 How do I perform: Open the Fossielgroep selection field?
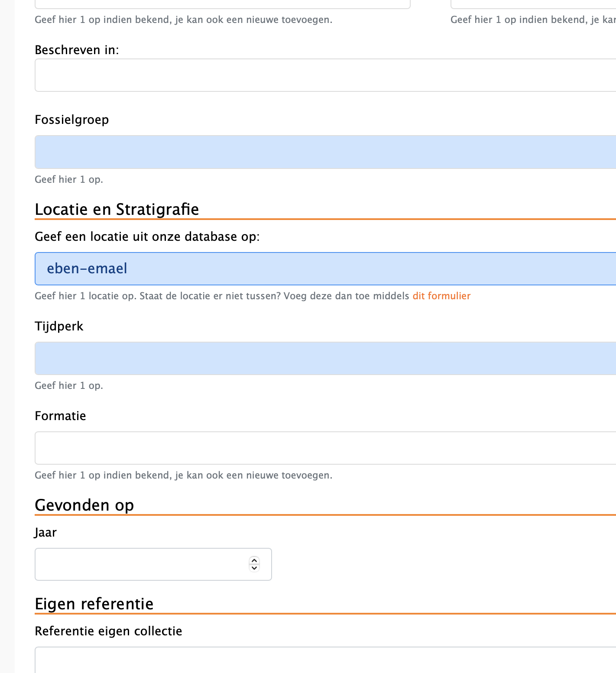tap(325, 152)
